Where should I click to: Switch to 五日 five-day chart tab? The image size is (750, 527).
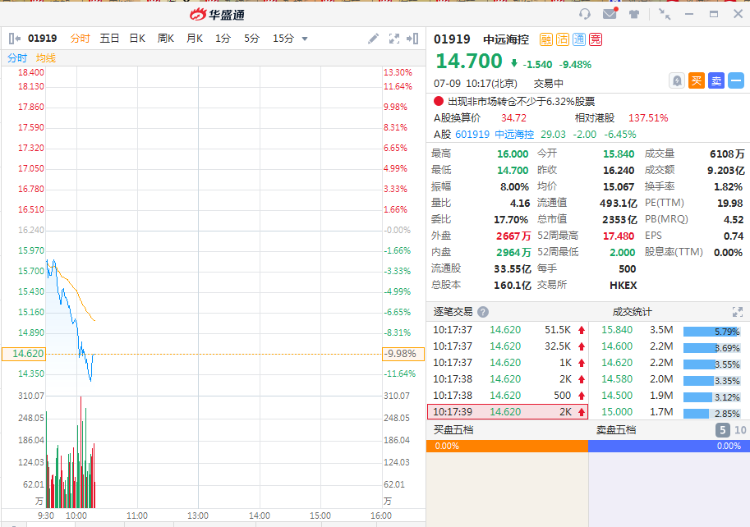coord(109,39)
